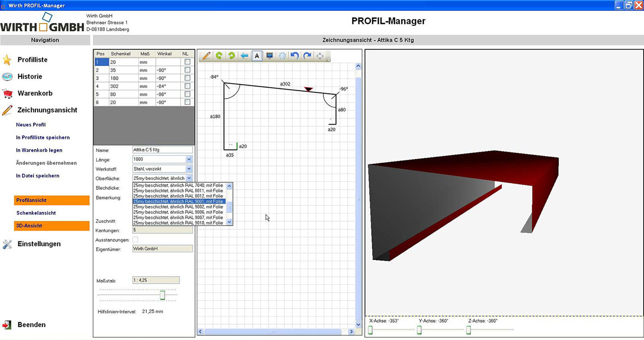Choose RAL 9006 option in Oberfläche list
Screen dimensions: 644x340
click(x=178, y=212)
